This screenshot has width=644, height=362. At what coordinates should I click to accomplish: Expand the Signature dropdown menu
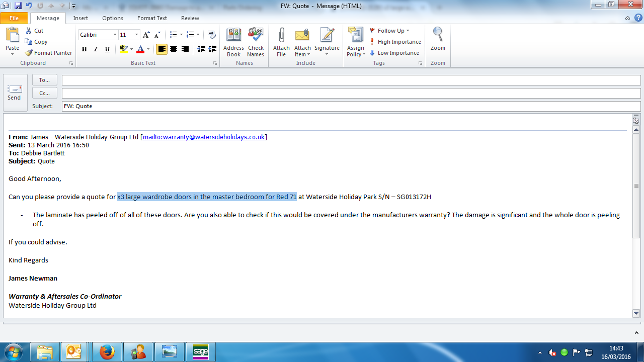[x=327, y=54]
